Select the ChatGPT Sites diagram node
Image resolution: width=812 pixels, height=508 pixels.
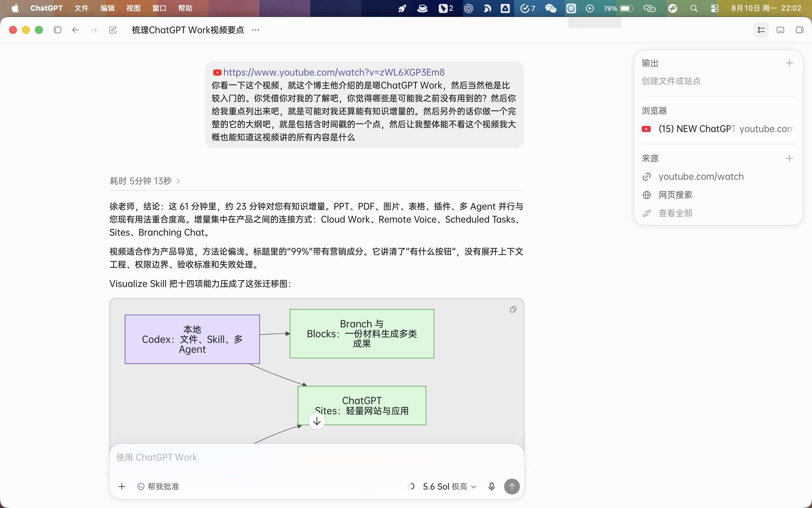point(362,405)
